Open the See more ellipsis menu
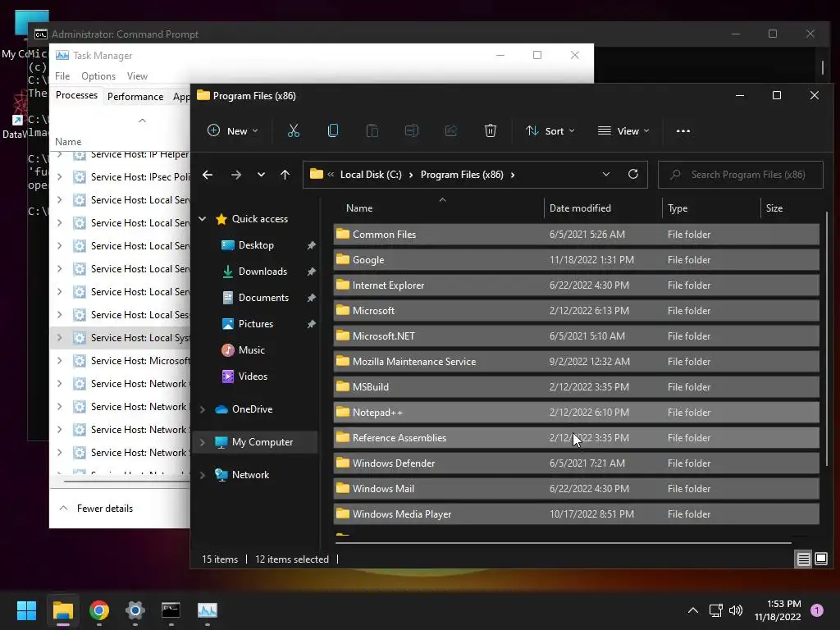 click(683, 130)
